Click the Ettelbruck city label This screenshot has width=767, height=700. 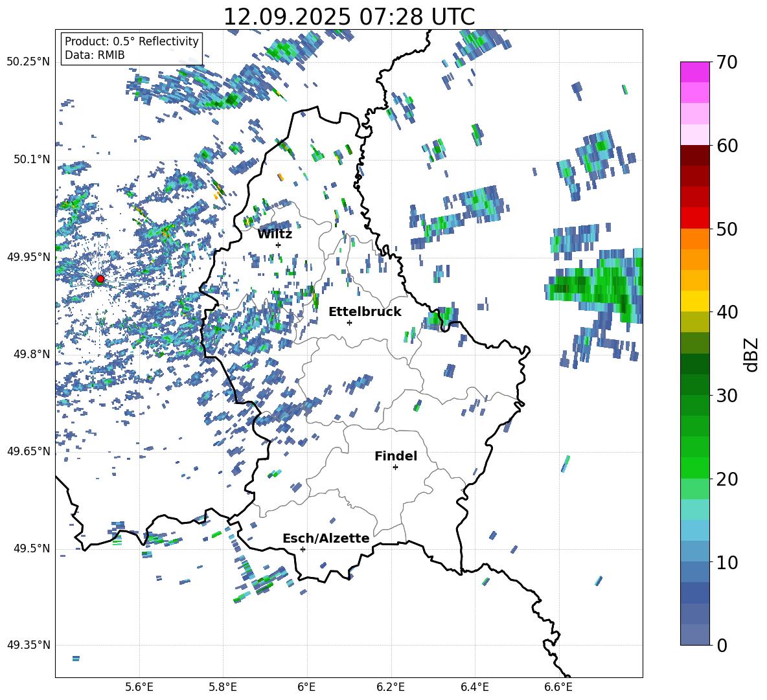[365, 312]
